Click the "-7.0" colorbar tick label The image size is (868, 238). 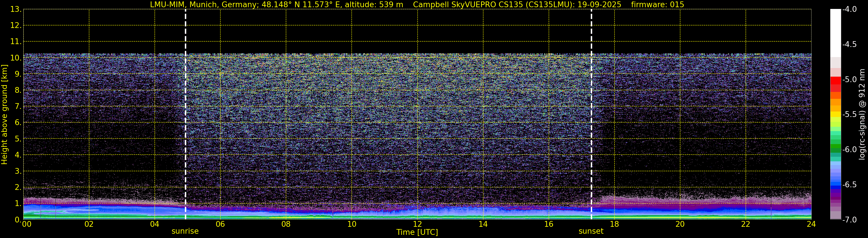849,220
